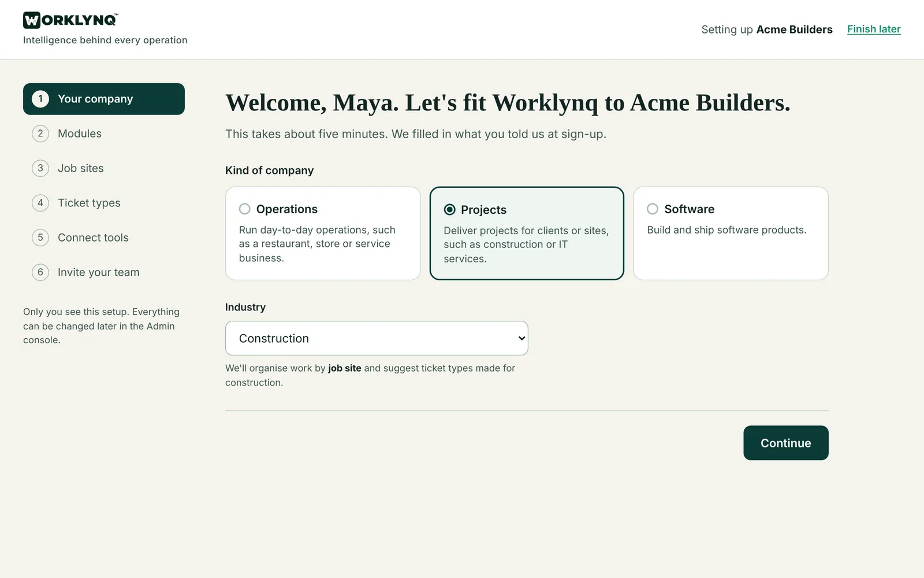Go to the Job sites step
924x578 pixels.
pos(104,168)
